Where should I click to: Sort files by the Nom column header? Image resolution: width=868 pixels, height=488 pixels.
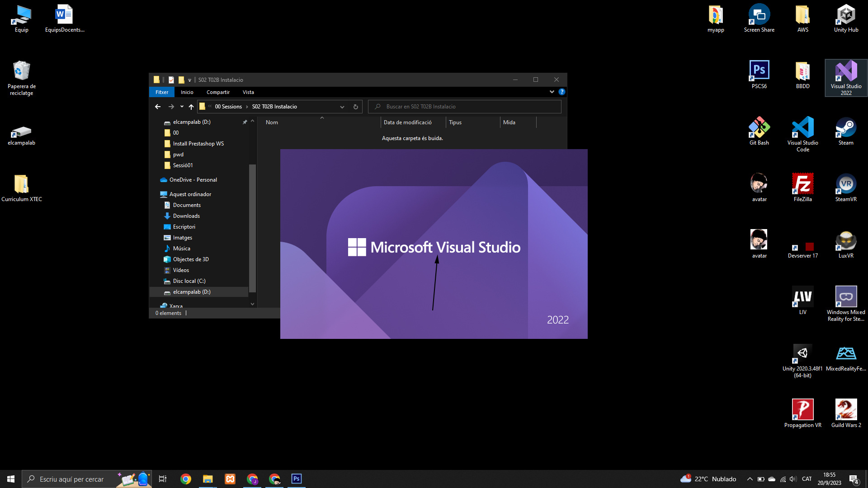coord(272,122)
